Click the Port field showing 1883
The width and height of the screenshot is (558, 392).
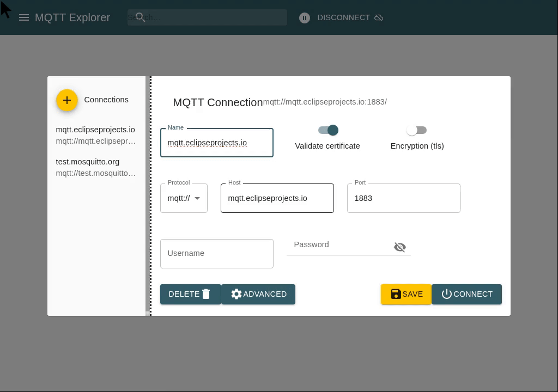click(404, 198)
